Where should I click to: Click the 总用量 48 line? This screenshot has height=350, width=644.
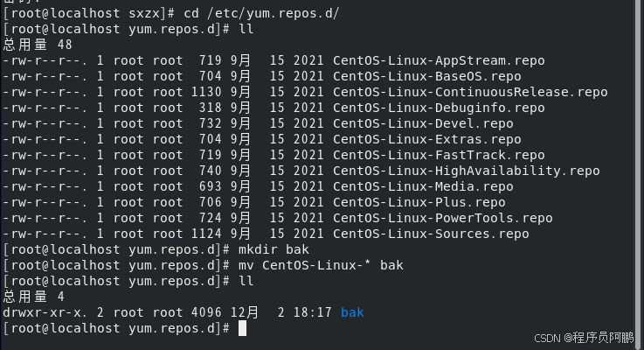pyautogui.click(x=38, y=45)
